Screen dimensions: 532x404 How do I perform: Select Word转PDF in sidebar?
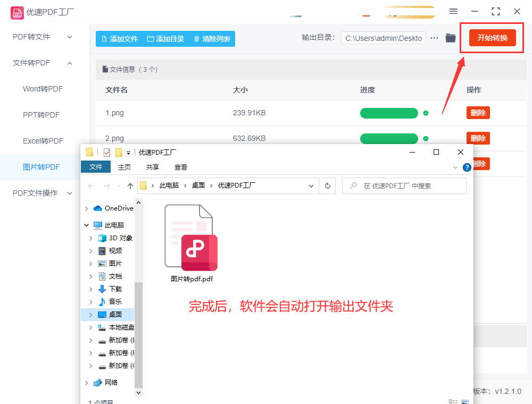43,89
